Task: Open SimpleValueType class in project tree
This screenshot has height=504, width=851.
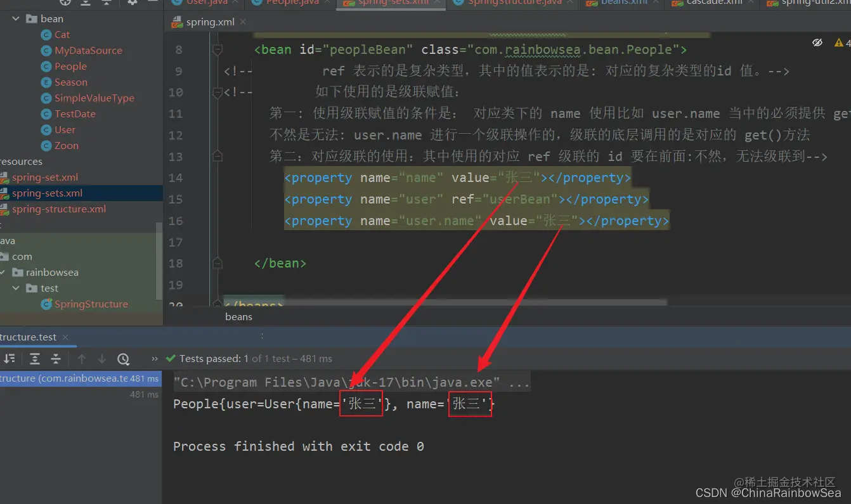Action: pos(94,98)
